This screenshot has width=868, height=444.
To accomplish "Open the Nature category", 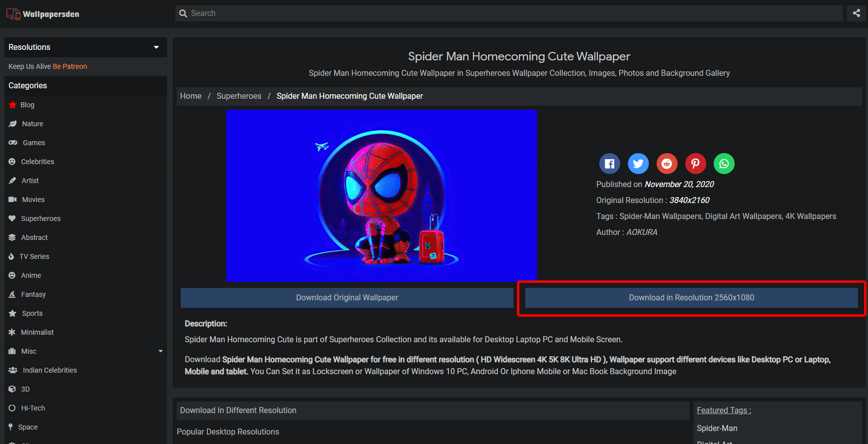I will coord(32,124).
